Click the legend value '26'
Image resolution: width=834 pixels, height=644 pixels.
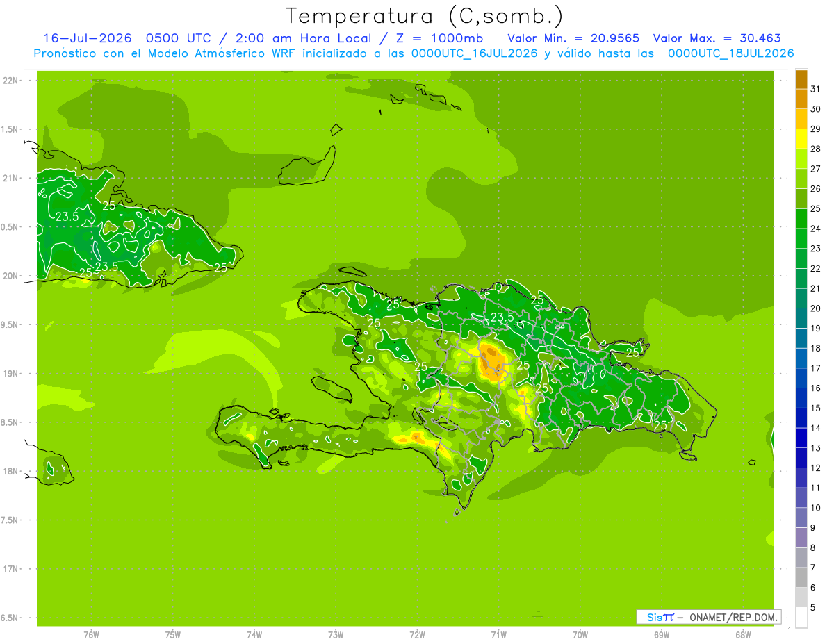(x=816, y=189)
